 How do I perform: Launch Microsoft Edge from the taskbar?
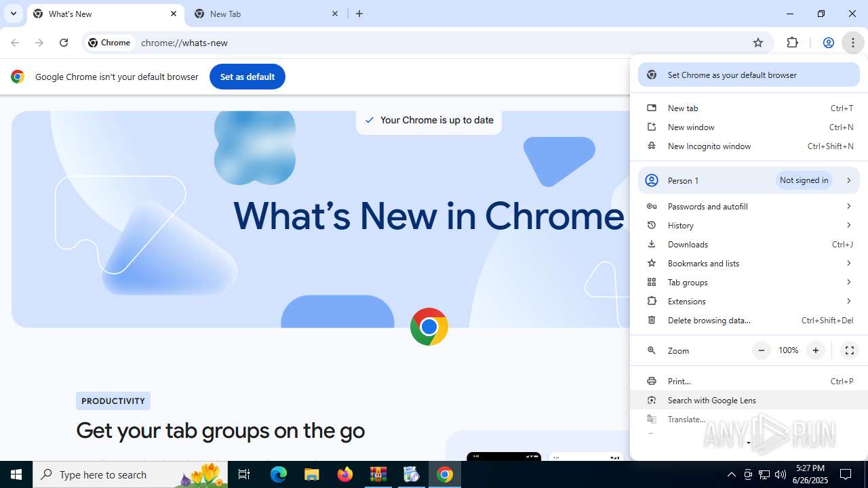click(279, 474)
